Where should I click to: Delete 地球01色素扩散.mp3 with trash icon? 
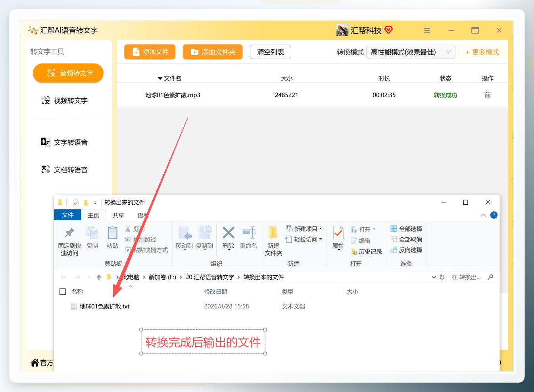point(488,95)
